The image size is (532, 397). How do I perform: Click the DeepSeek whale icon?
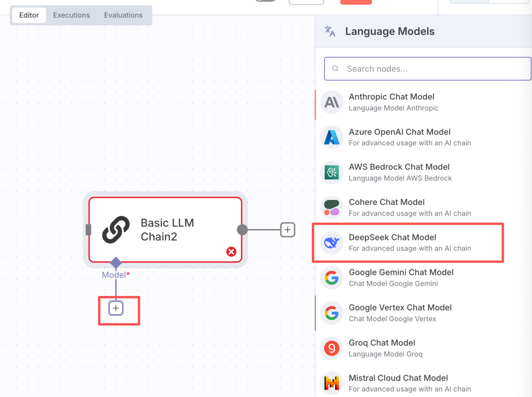[x=332, y=243]
